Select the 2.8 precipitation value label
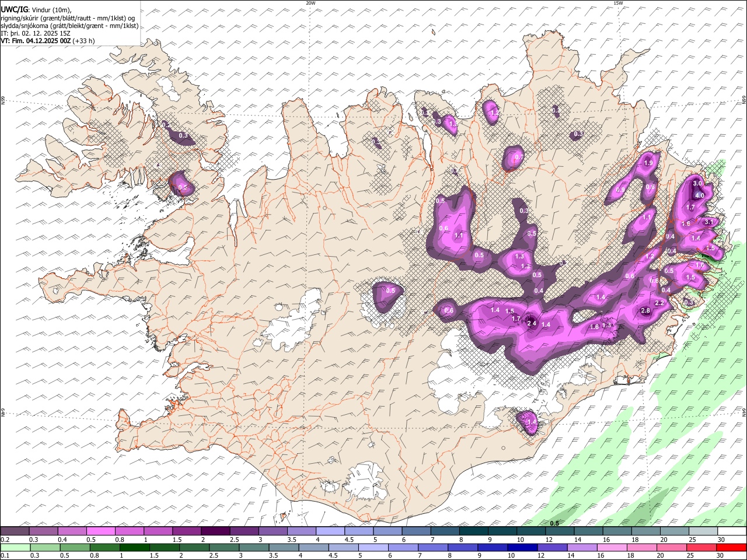 pos(645,311)
